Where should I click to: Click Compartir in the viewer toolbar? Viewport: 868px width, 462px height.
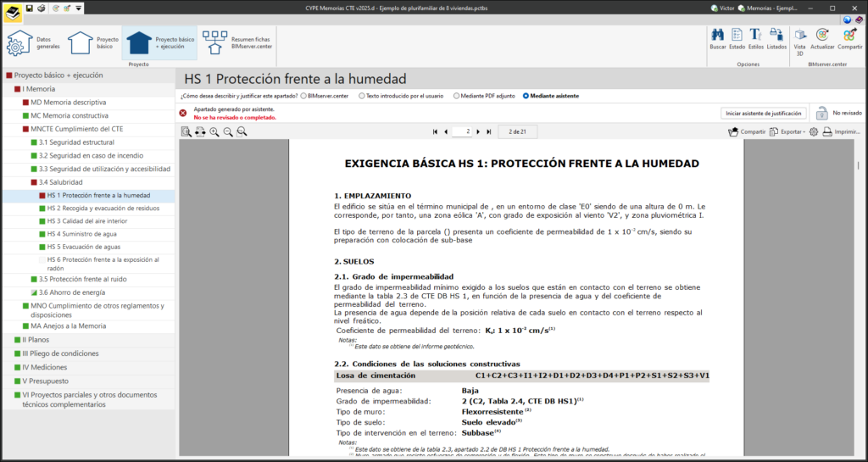pyautogui.click(x=746, y=131)
